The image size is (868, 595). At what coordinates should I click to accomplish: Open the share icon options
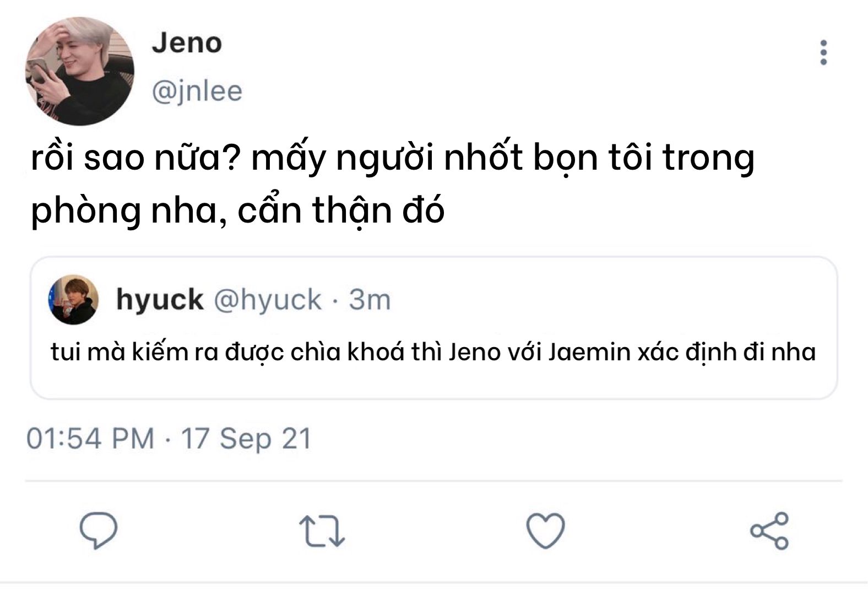pos(769,531)
